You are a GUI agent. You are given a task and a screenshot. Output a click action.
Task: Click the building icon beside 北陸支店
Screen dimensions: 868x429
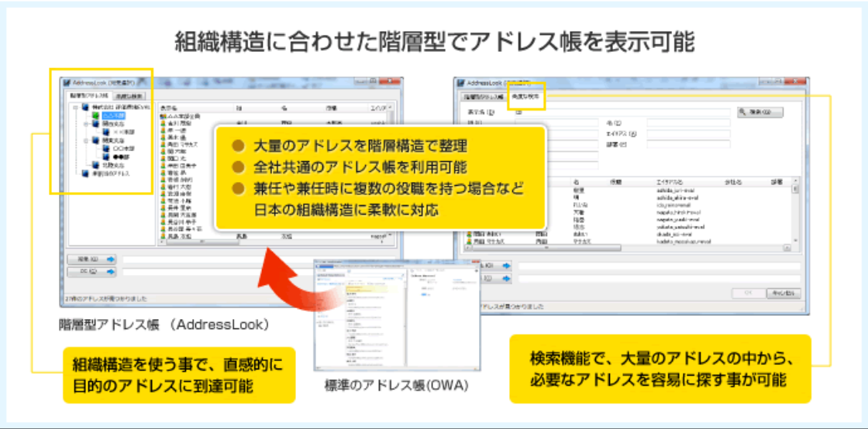pyautogui.click(x=96, y=165)
